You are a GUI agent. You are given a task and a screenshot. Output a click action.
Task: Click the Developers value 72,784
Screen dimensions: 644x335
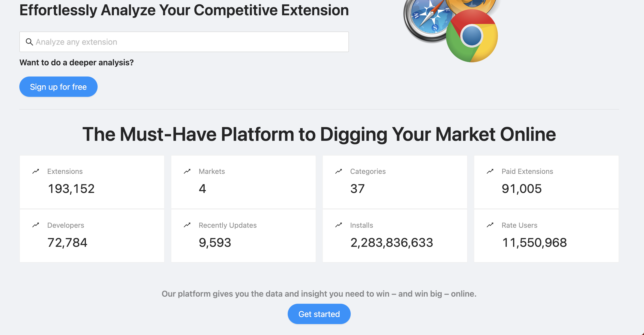click(67, 242)
